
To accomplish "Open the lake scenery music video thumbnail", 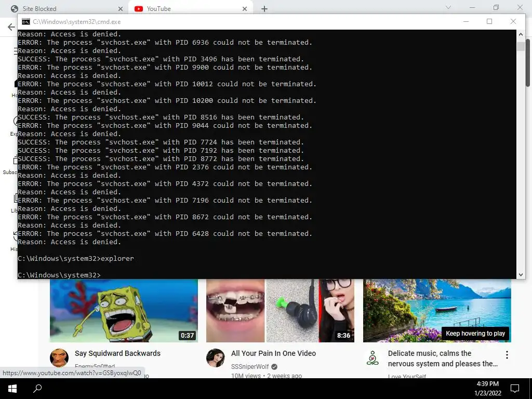I will (x=437, y=311).
